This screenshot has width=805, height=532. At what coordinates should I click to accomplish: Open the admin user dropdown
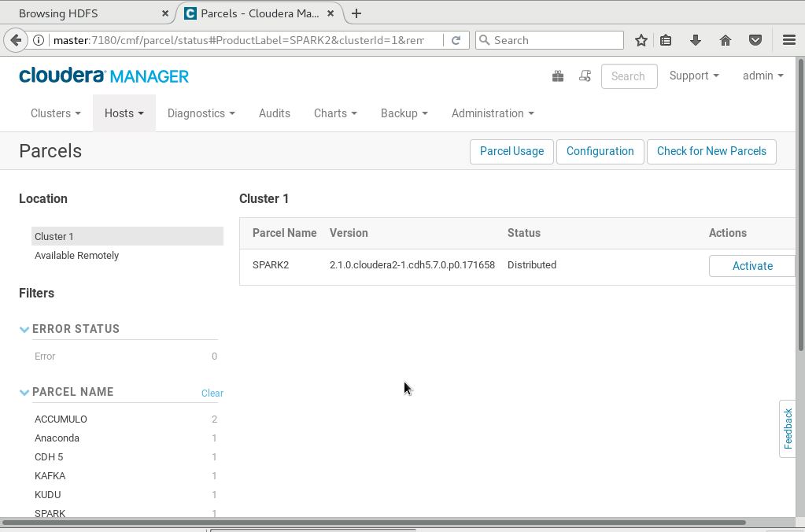click(763, 76)
